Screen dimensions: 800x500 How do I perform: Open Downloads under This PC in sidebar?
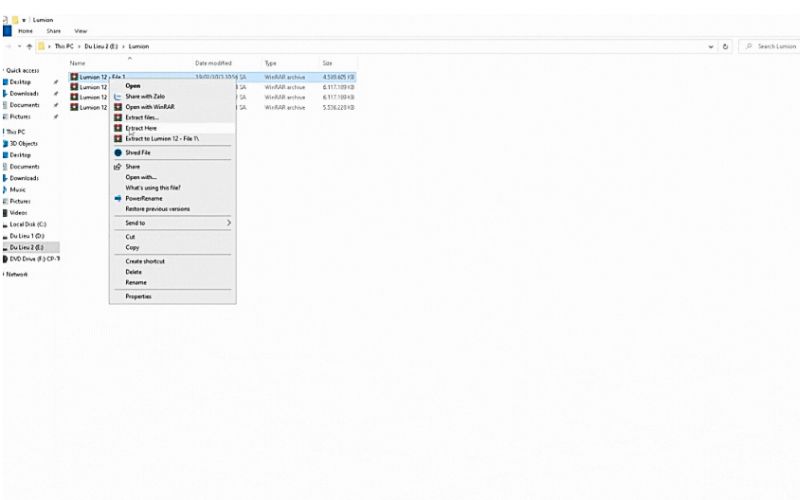pos(24,178)
